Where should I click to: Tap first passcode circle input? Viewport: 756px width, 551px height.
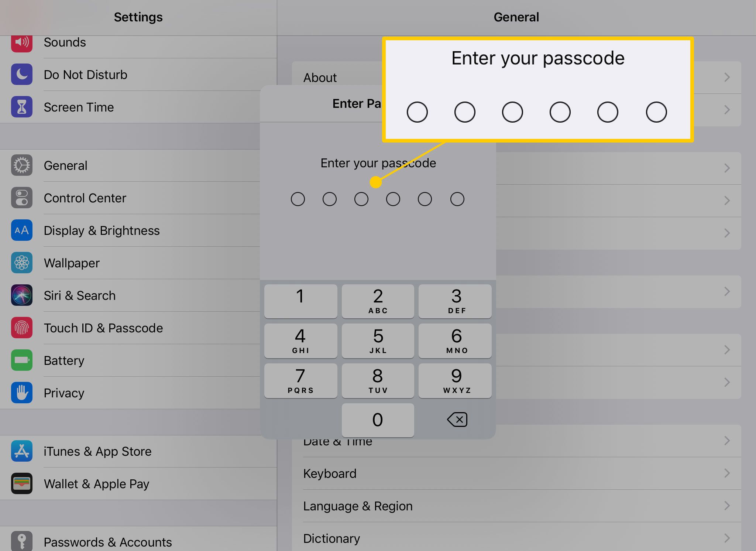[298, 199]
